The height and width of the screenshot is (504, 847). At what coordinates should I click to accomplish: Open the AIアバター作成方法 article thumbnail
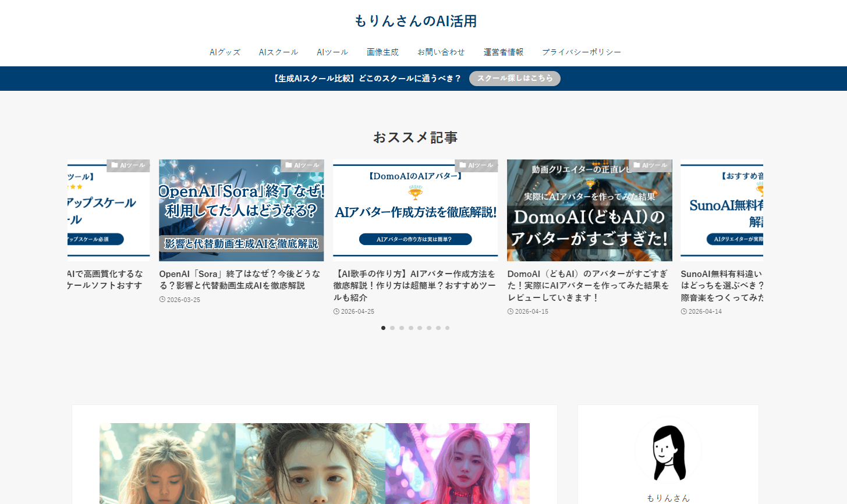416,211
